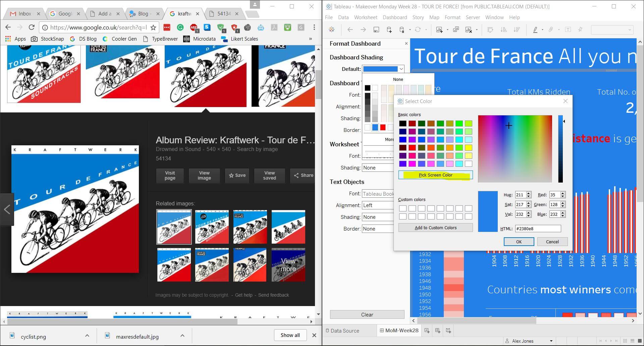
Task: Open the toolbar Fit dropdown box
Action: (x=612, y=30)
